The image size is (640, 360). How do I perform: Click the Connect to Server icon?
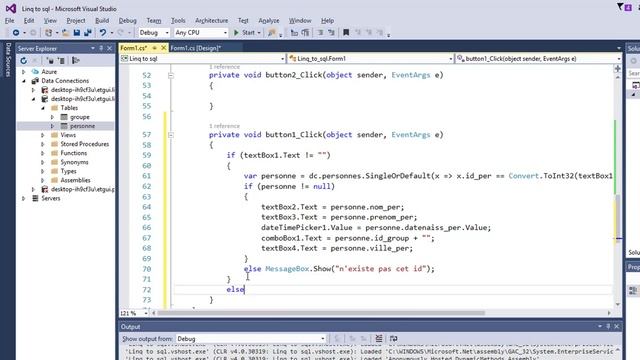[x=61, y=61]
